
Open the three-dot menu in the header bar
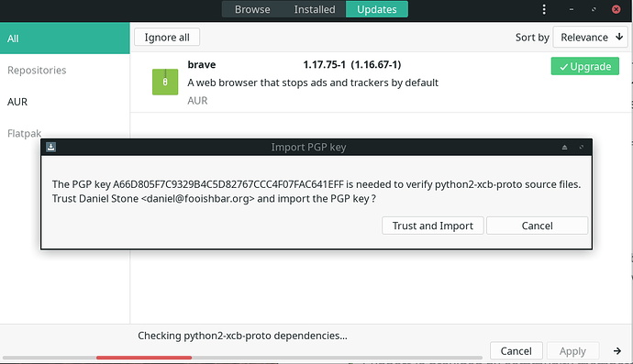pyautogui.click(x=544, y=9)
